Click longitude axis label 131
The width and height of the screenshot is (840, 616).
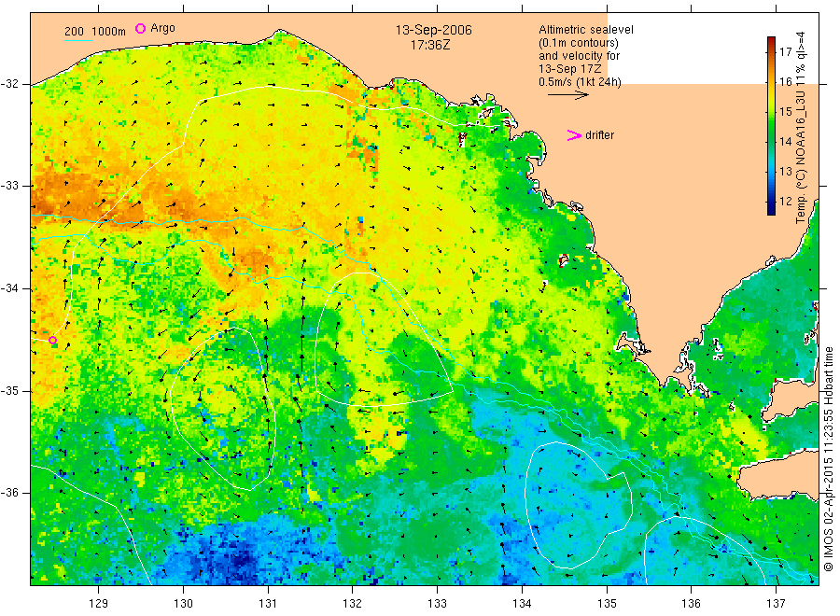(x=268, y=604)
